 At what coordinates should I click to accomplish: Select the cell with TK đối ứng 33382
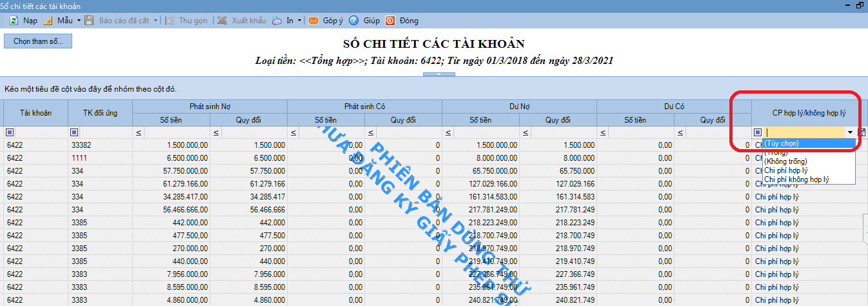tap(100, 146)
